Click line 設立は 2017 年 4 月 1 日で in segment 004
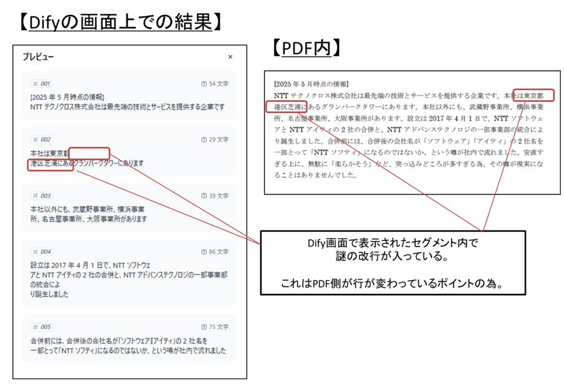This screenshot has height=392, width=564. (90, 266)
